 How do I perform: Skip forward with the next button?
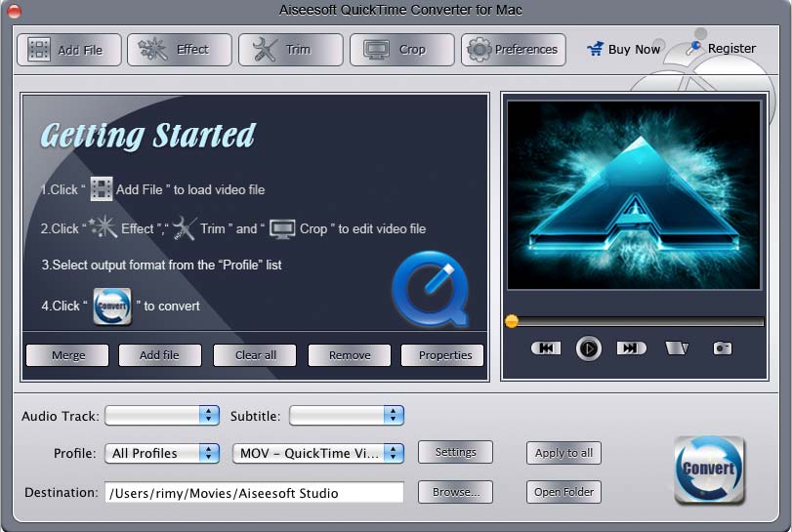tap(632, 348)
